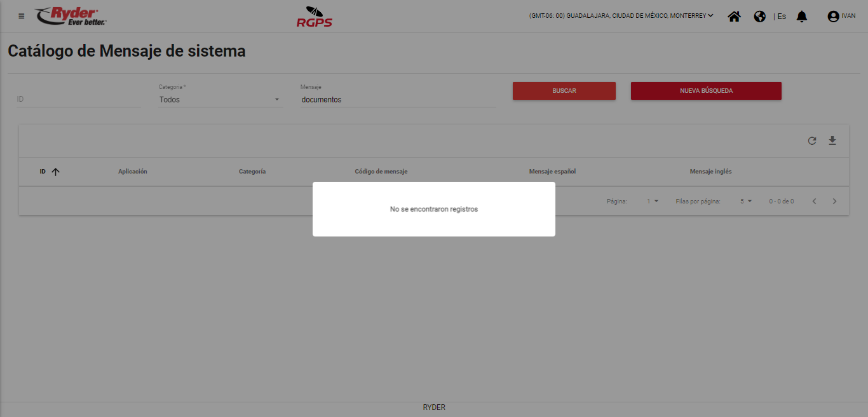Screen dimensions: 868x417
Task: Open notifications bell
Action: [x=802, y=17]
